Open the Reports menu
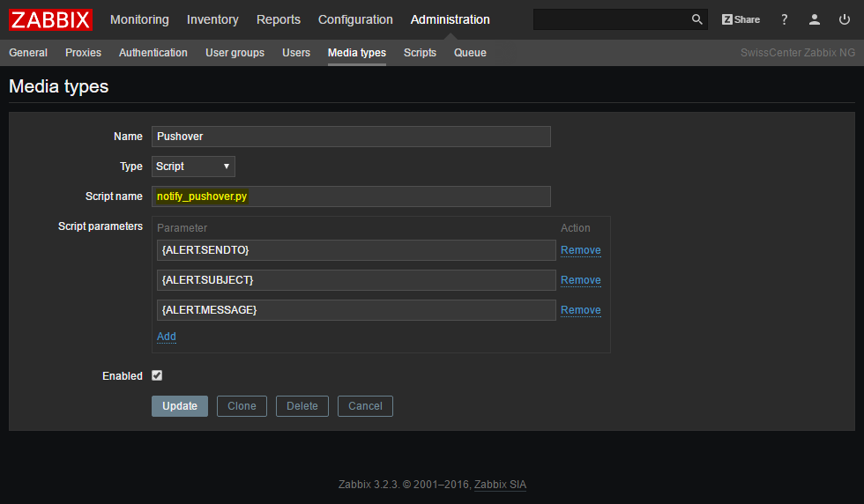Viewport: 864px width, 504px height. [279, 20]
